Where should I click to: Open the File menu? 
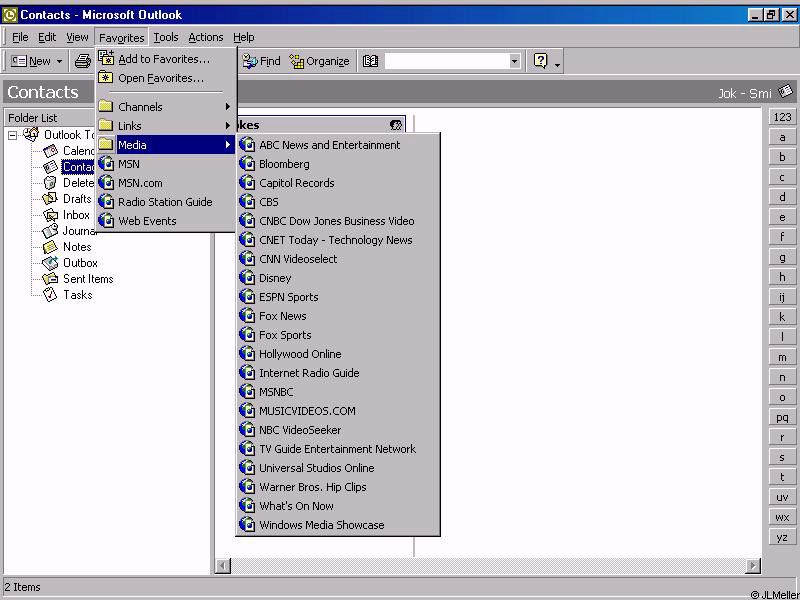click(x=20, y=37)
